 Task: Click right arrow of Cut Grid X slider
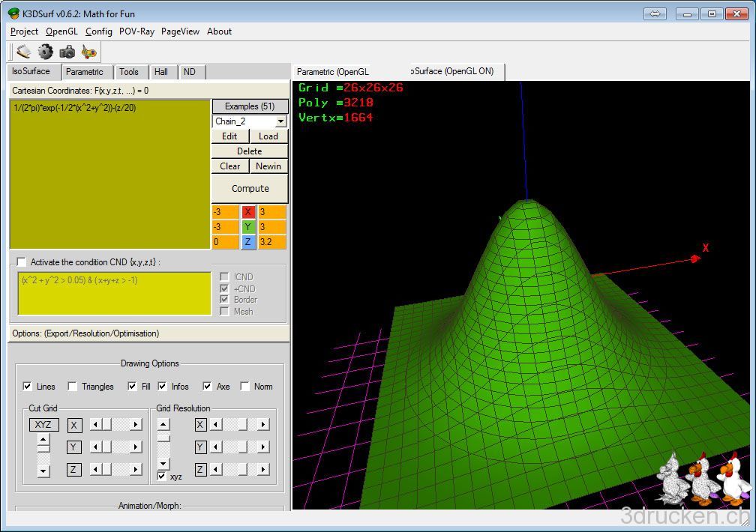click(136, 425)
